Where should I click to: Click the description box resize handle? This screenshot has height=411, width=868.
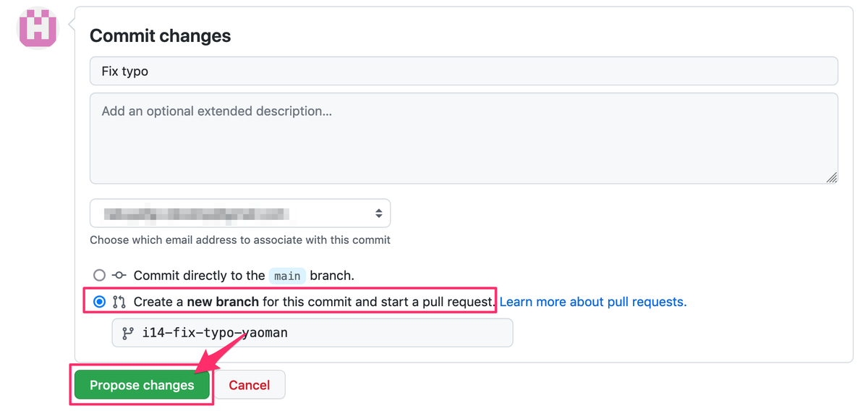pos(831,177)
